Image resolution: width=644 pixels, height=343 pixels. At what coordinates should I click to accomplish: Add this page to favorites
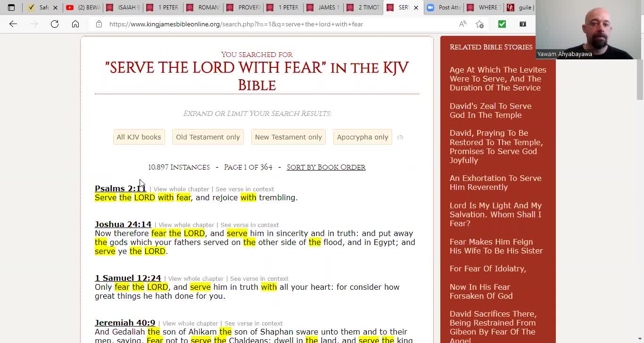pyautogui.click(x=479, y=24)
